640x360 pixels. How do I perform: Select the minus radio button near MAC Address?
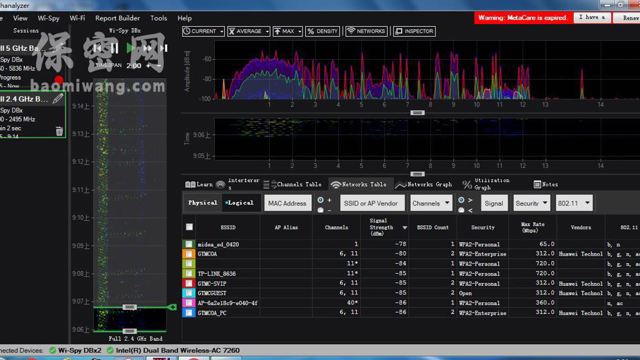[x=321, y=210]
